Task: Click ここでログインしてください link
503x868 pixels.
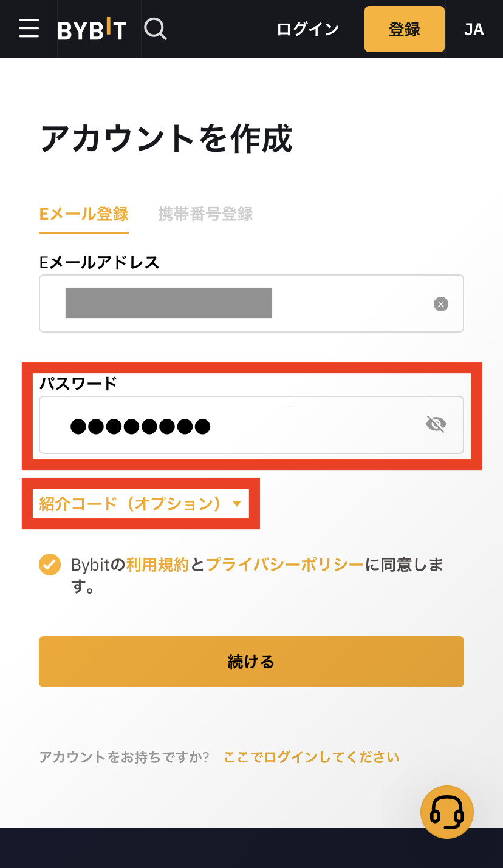Action: pos(312,757)
